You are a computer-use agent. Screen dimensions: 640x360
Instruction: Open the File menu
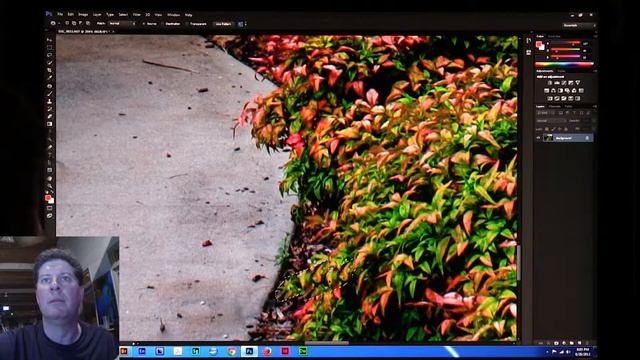coord(60,15)
